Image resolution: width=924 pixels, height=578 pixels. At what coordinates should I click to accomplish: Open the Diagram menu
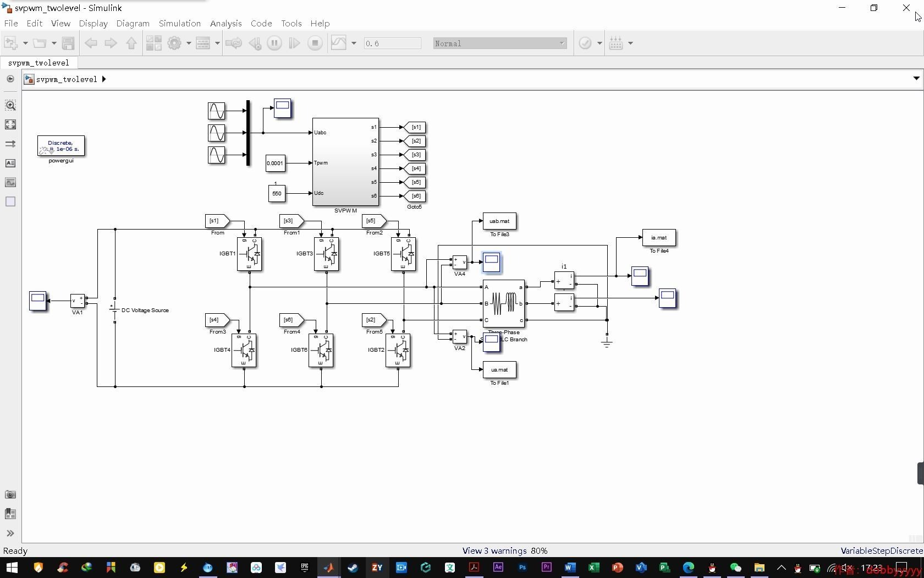(133, 24)
